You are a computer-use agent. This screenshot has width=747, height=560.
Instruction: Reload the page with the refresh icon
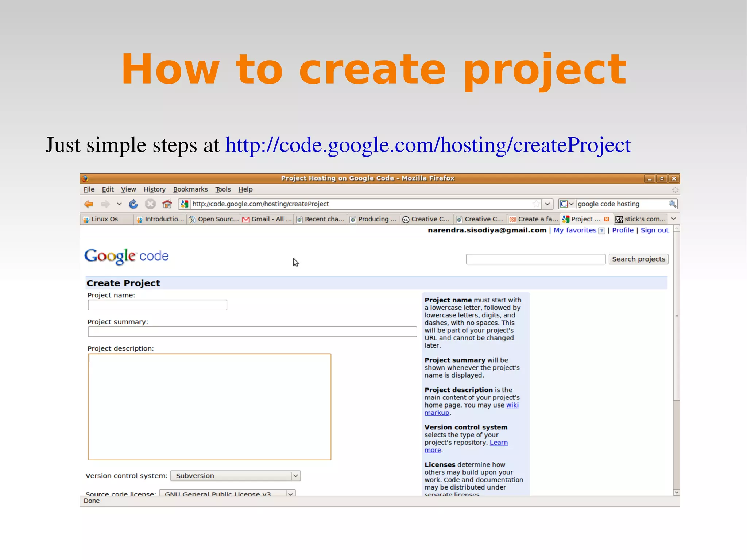click(x=133, y=204)
